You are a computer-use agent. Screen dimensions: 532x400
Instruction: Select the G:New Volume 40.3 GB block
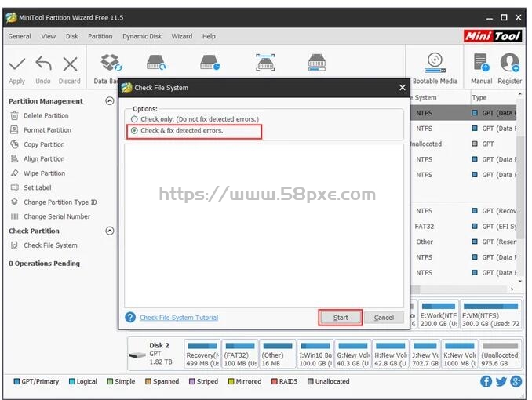(353, 355)
